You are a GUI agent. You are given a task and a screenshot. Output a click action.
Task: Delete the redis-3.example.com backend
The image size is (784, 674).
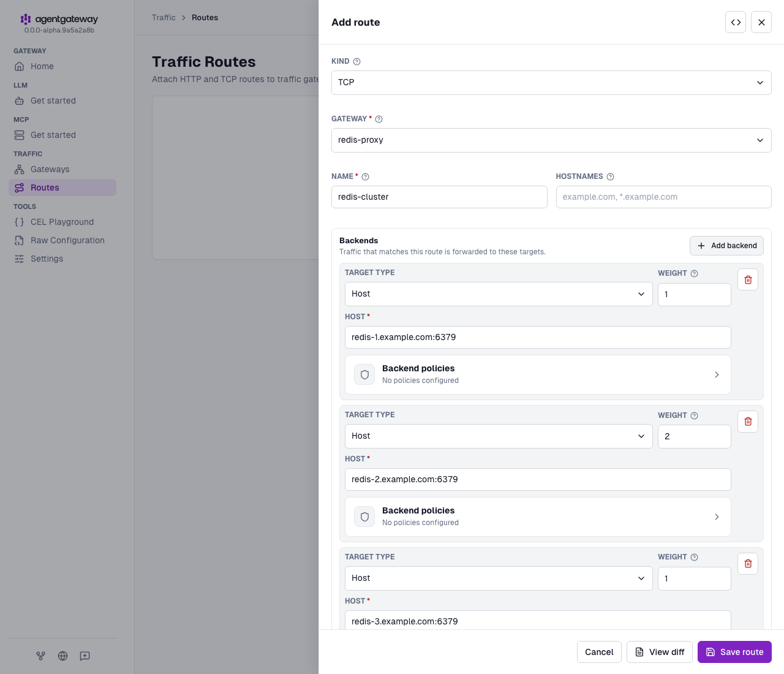pos(748,564)
